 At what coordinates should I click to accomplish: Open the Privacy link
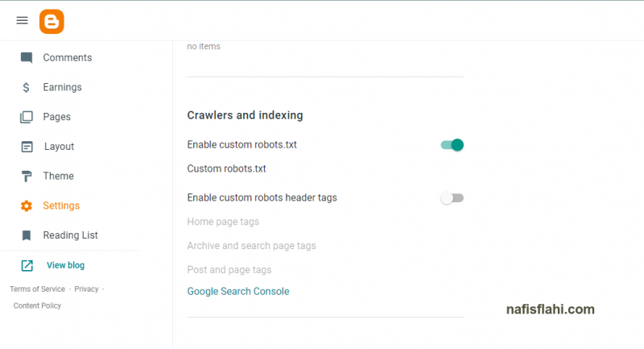[86, 289]
